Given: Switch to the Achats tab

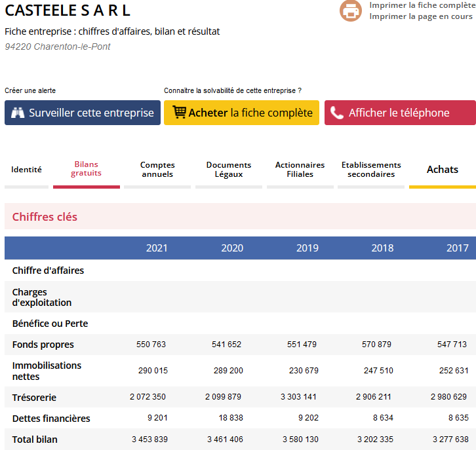Looking at the screenshot, I should click(443, 170).
